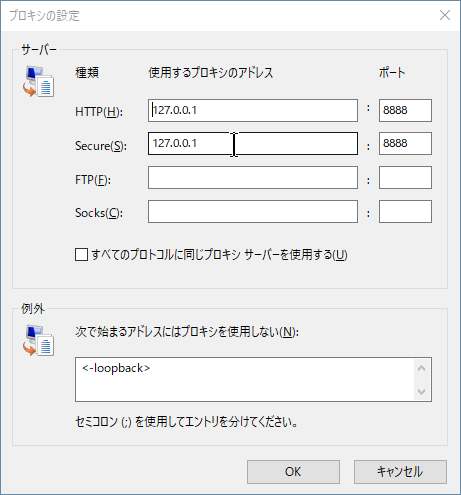The image size is (461, 495).
Task: Close the プロキシの設定 dialog window
Action: click(x=445, y=15)
